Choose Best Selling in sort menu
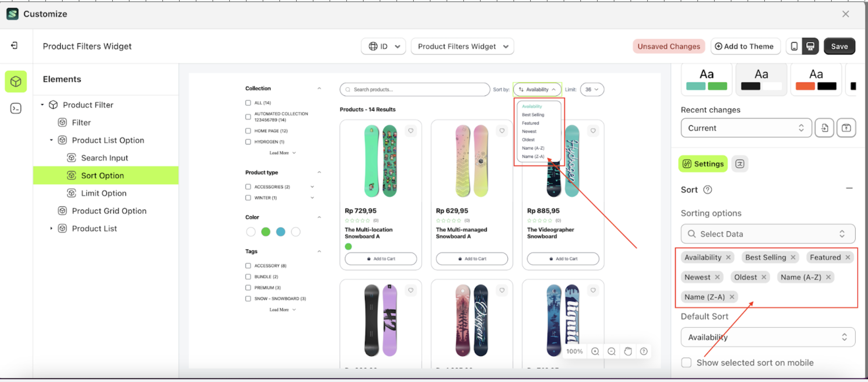Image resolution: width=868 pixels, height=382 pixels. (x=533, y=115)
